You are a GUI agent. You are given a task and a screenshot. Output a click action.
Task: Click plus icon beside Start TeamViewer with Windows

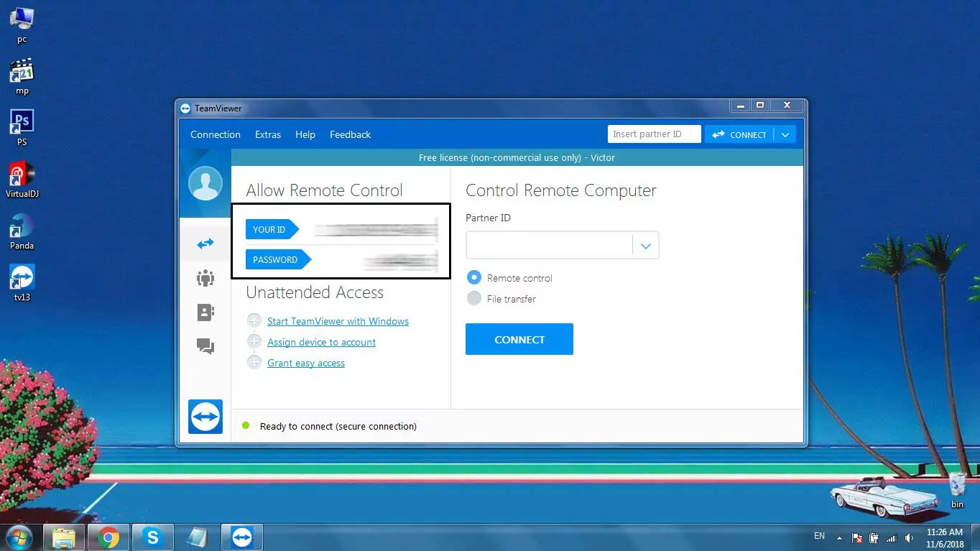tap(254, 321)
